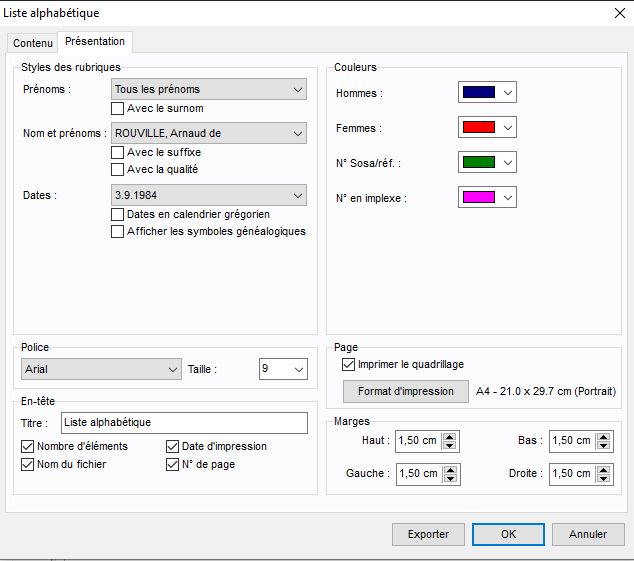The width and height of the screenshot is (634, 561).
Task: Click the Format d'impression button
Action: [405, 391]
